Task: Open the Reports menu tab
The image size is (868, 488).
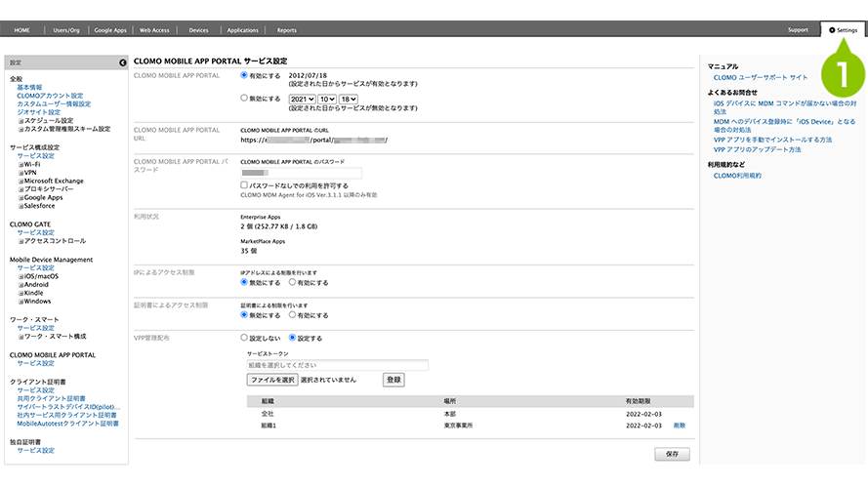Action: [287, 30]
